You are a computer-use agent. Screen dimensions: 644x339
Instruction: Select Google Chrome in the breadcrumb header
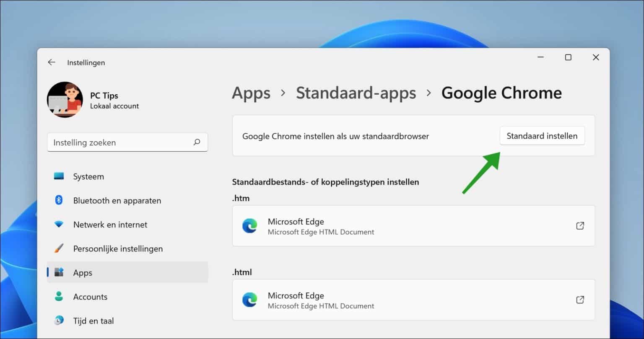pyautogui.click(x=501, y=93)
